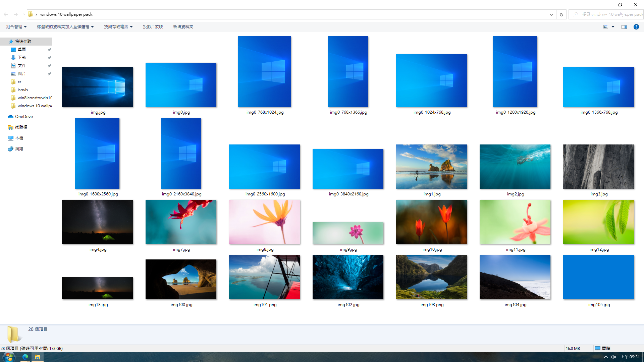Viewport: 644px width, 362px height.
Task: Select 網路 Network in navigation pane
Action: pyautogui.click(x=19, y=149)
